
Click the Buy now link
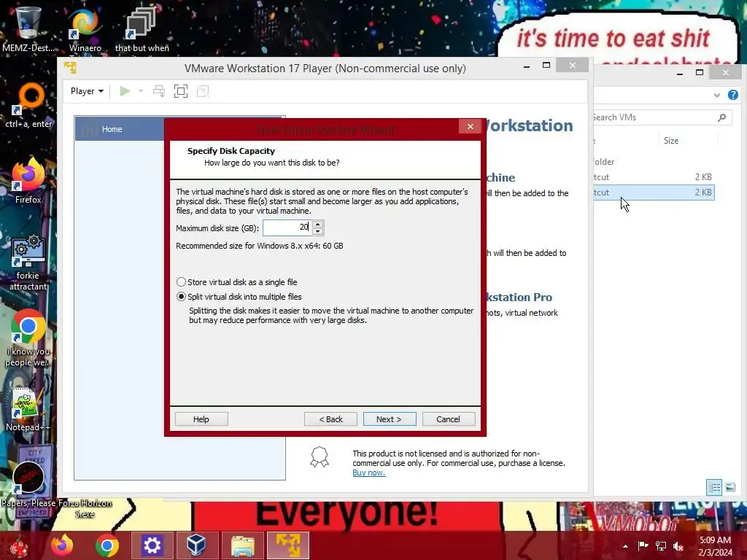[x=368, y=472]
